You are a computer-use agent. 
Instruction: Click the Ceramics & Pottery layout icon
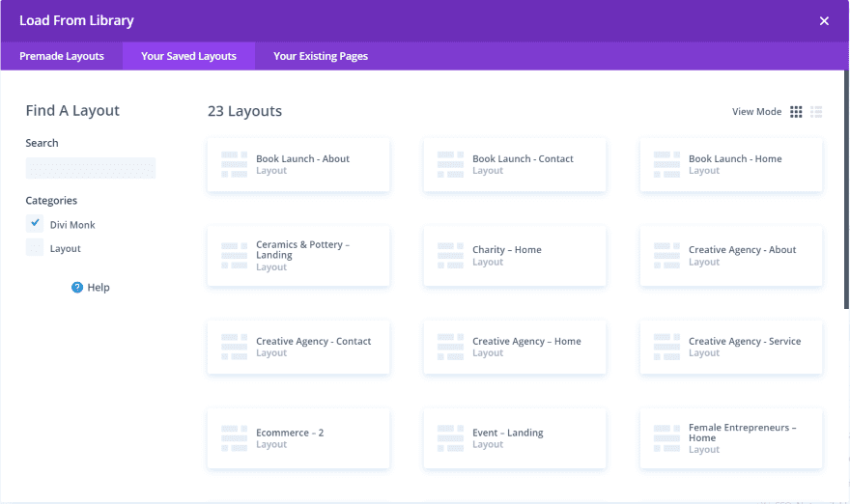click(234, 256)
